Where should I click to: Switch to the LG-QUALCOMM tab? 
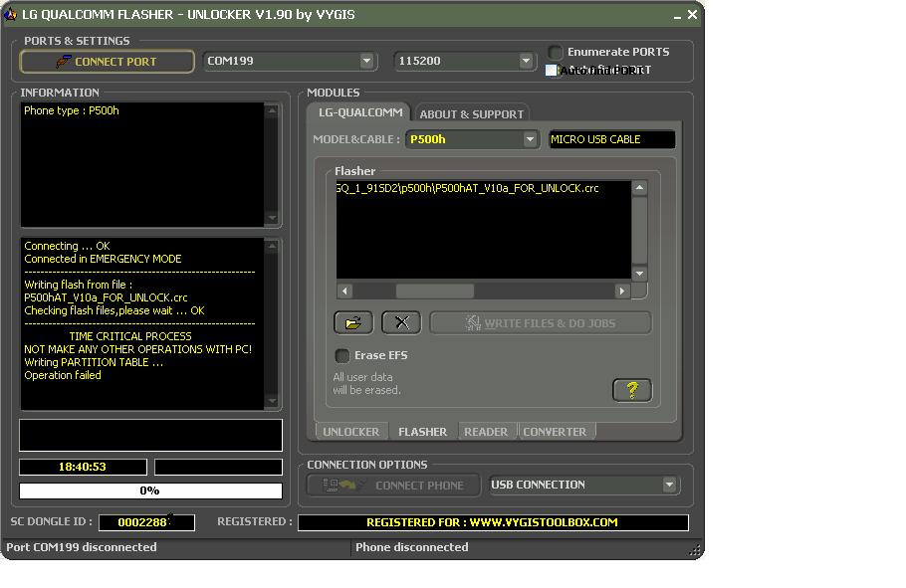coord(360,112)
